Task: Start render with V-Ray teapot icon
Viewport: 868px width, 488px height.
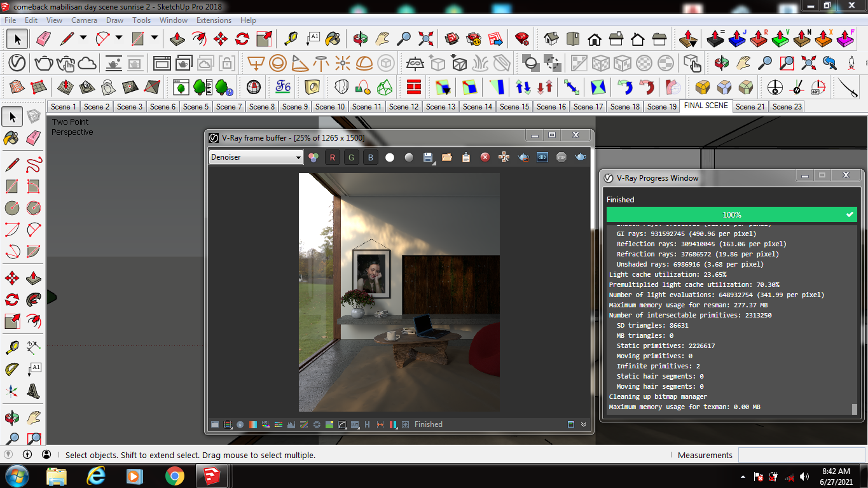Action: tap(44, 63)
